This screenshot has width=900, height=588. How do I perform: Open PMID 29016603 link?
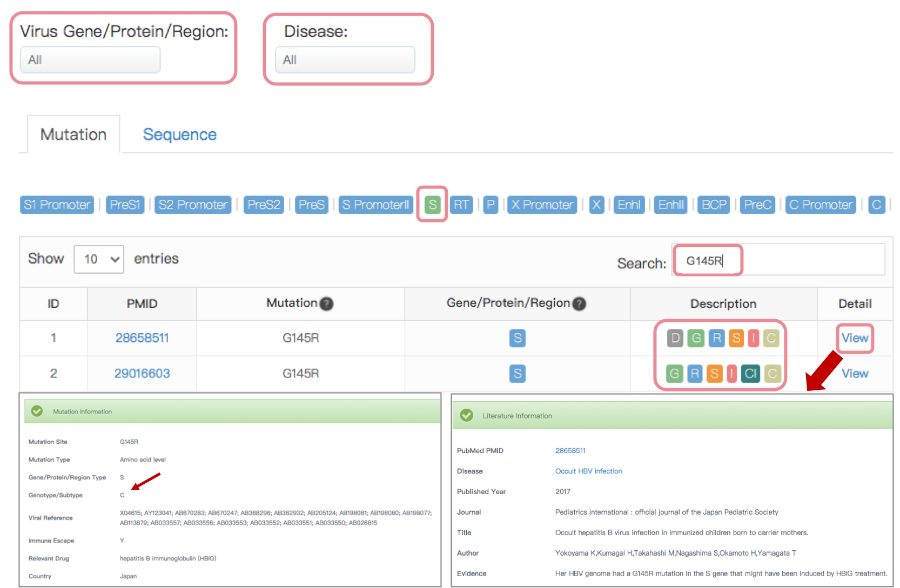pyautogui.click(x=142, y=374)
